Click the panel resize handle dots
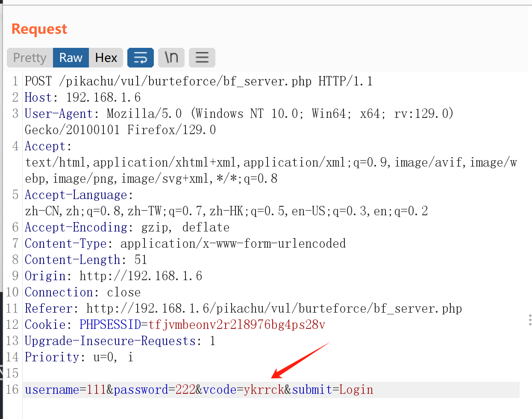 click(x=530, y=320)
